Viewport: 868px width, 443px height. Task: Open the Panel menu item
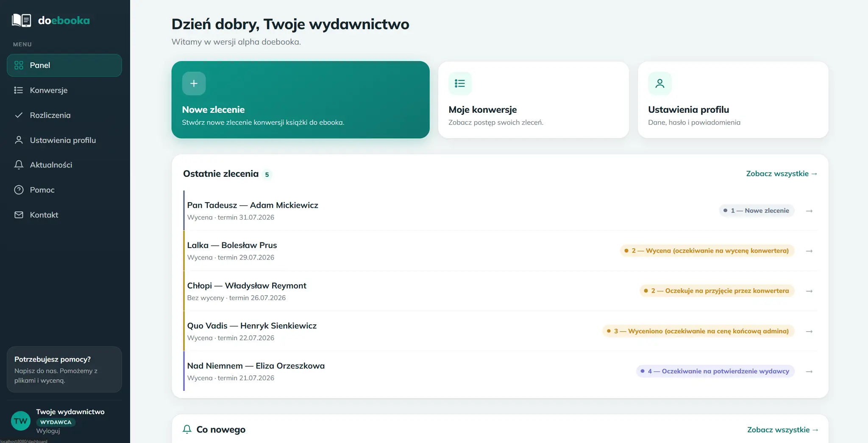(64, 65)
